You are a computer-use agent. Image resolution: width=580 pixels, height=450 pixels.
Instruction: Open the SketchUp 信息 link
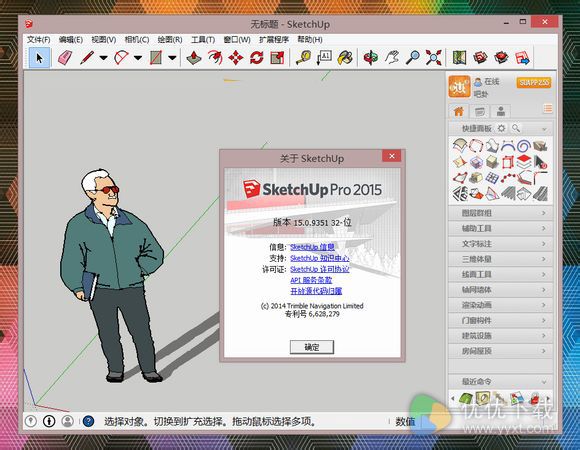pyautogui.click(x=312, y=247)
